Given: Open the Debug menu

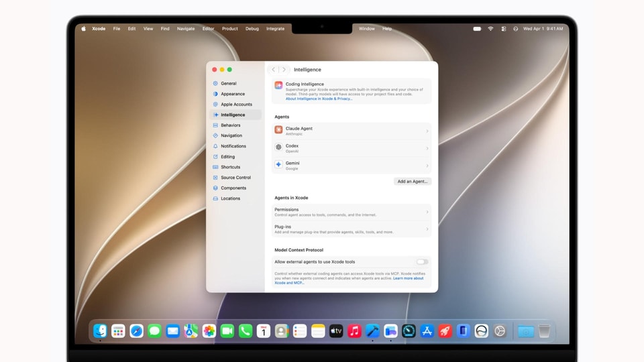Looking at the screenshot, I should click(x=252, y=29).
